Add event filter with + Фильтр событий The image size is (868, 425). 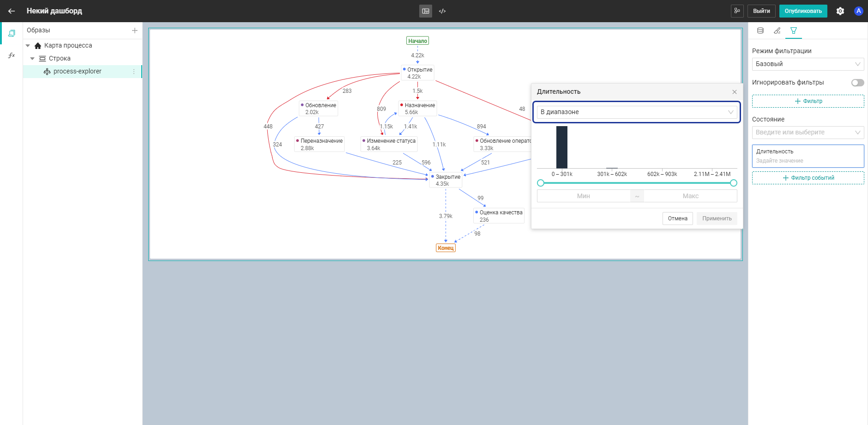coord(808,178)
